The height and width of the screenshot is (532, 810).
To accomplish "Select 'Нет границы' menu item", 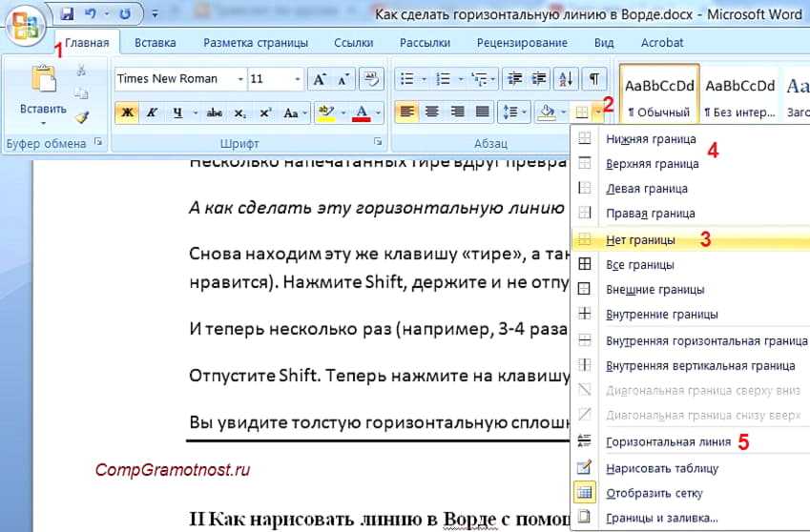I will (x=640, y=239).
